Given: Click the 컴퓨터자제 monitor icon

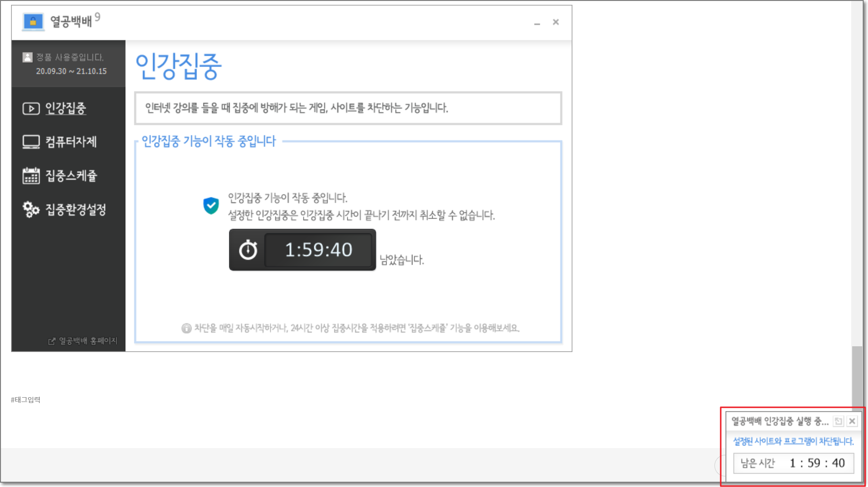Looking at the screenshot, I should (x=31, y=142).
